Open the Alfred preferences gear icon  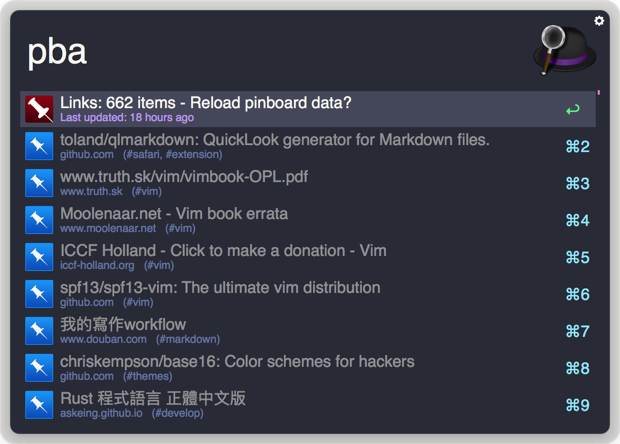tap(599, 20)
